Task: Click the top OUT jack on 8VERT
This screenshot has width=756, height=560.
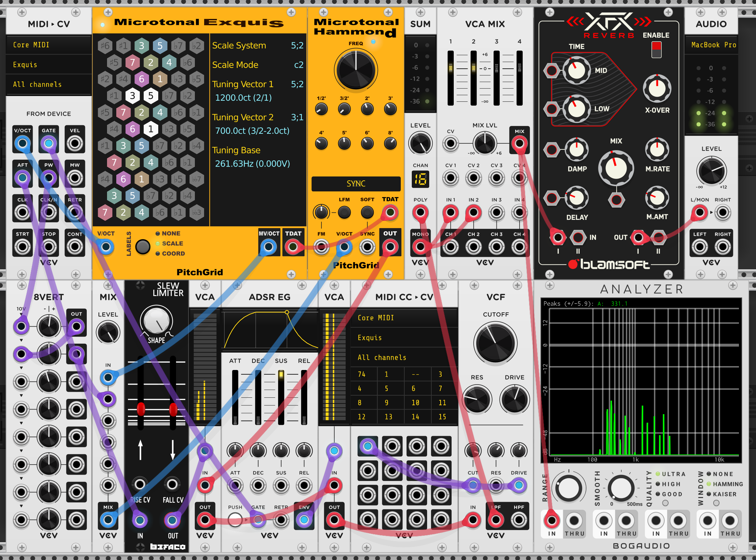Action: pos(76,326)
